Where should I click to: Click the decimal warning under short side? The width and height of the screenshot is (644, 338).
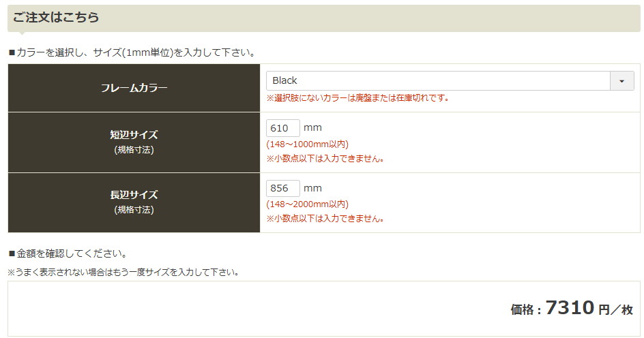[325, 159]
